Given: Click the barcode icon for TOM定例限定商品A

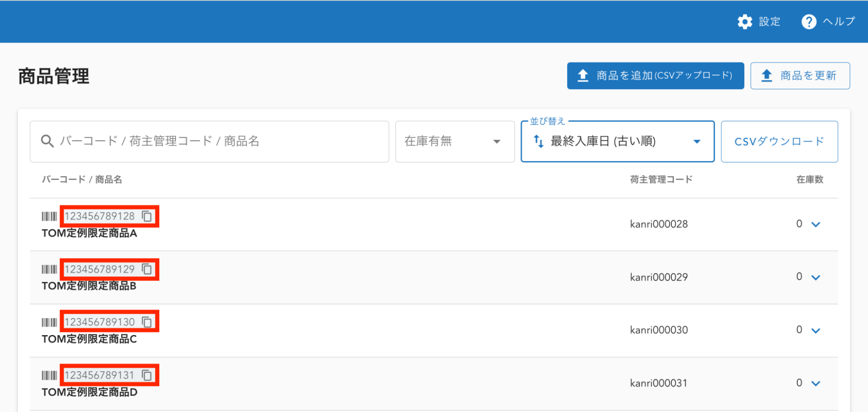Looking at the screenshot, I should pyautogui.click(x=49, y=216).
